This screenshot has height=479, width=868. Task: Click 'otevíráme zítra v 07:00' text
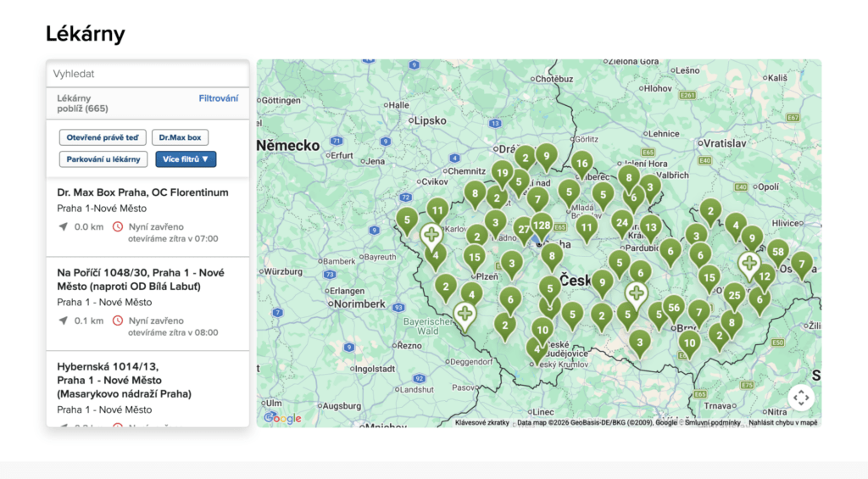coord(173,239)
